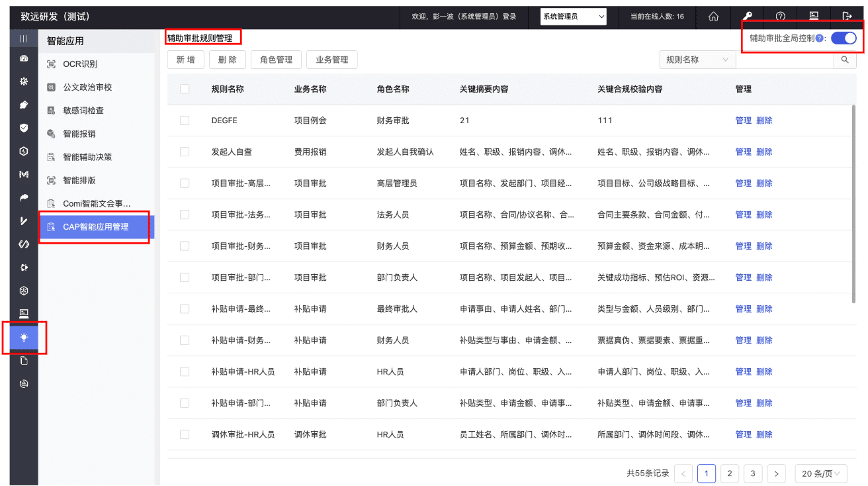Click the 关键摘要内容 column header
This screenshot has height=486, width=868.
[484, 89]
